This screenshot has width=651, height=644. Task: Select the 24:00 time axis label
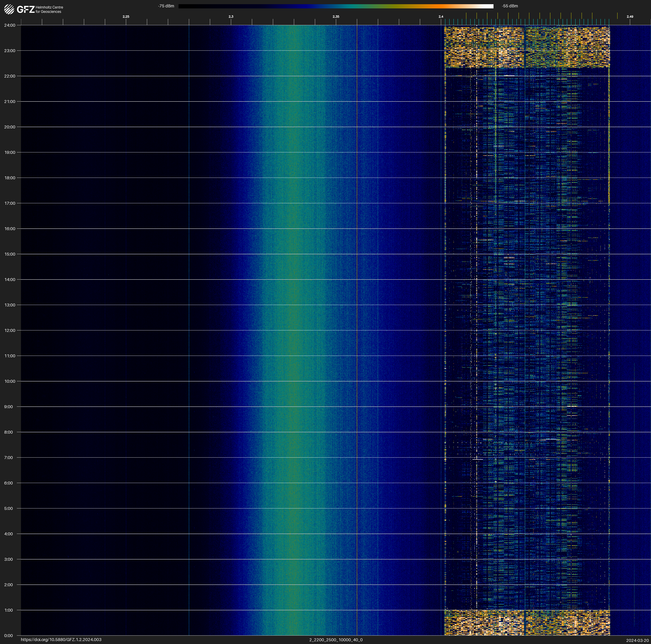[x=10, y=25]
